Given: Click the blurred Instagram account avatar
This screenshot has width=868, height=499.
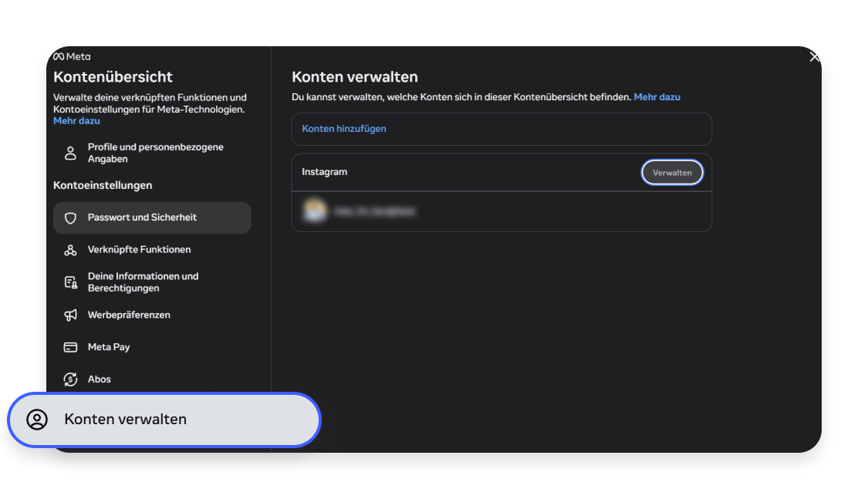Looking at the screenshot, I should tap(315, 211).
